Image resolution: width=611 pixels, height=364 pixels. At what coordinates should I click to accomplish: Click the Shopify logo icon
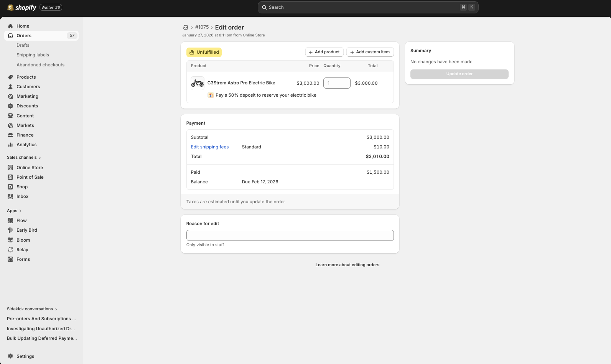coord(10,7)
